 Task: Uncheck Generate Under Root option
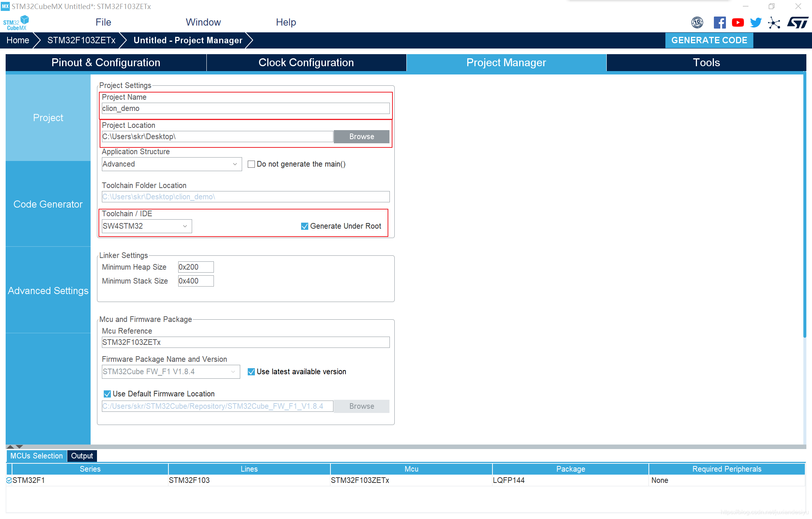point(304,226)
